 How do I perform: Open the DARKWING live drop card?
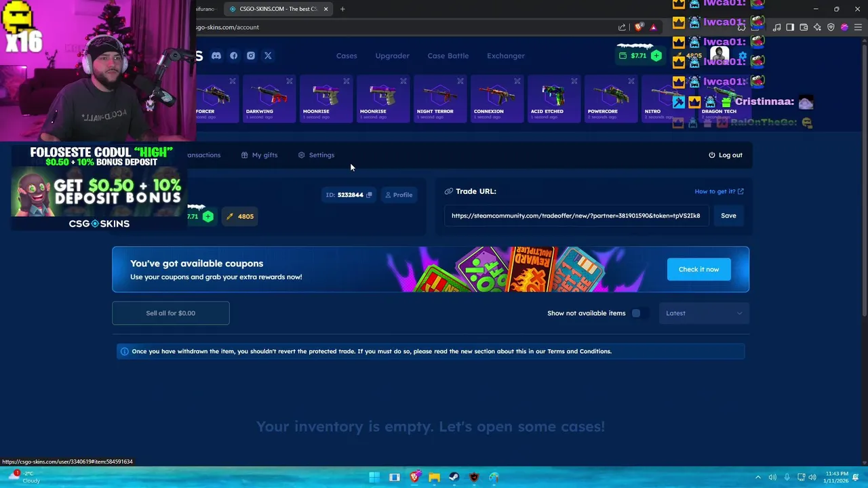pos(269,98)
